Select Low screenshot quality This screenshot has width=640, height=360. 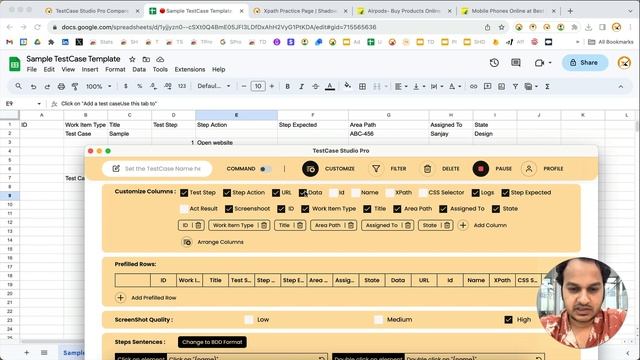[249, 320]
